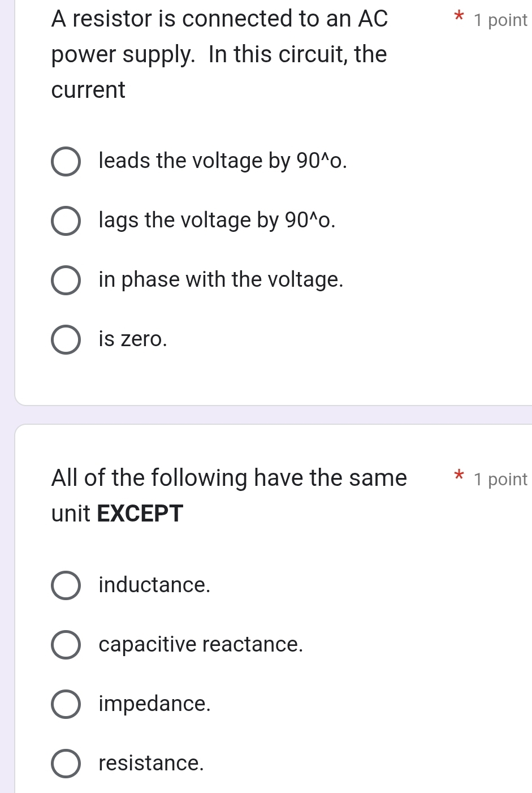Select the 'impedance' radio button
532x793 pixels.
point(66,704)
